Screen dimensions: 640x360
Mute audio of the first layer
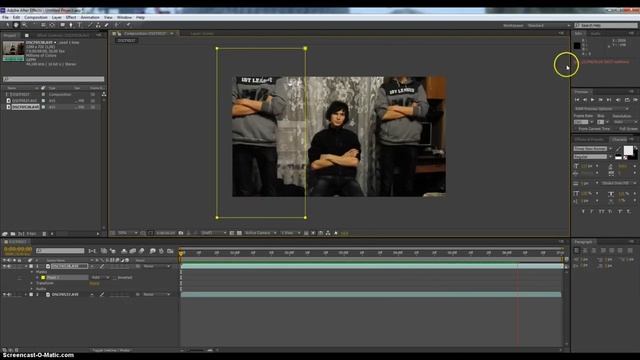9,266
